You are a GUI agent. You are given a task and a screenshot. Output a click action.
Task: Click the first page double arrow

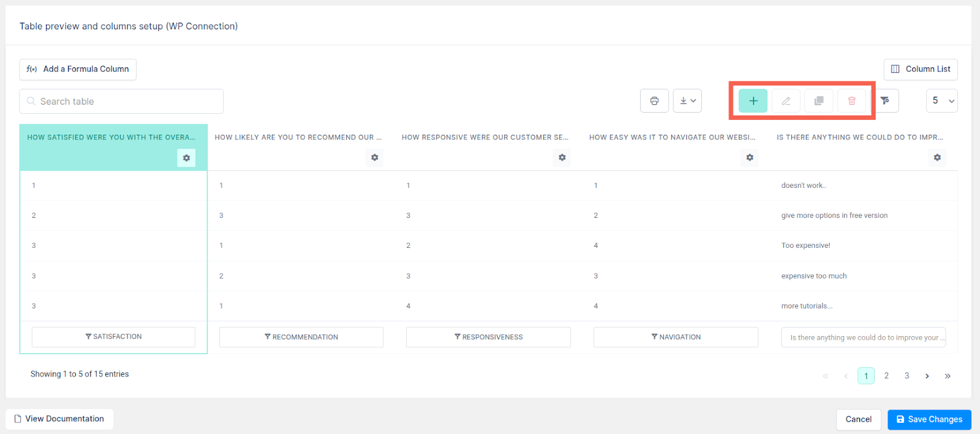pos(825,376)
